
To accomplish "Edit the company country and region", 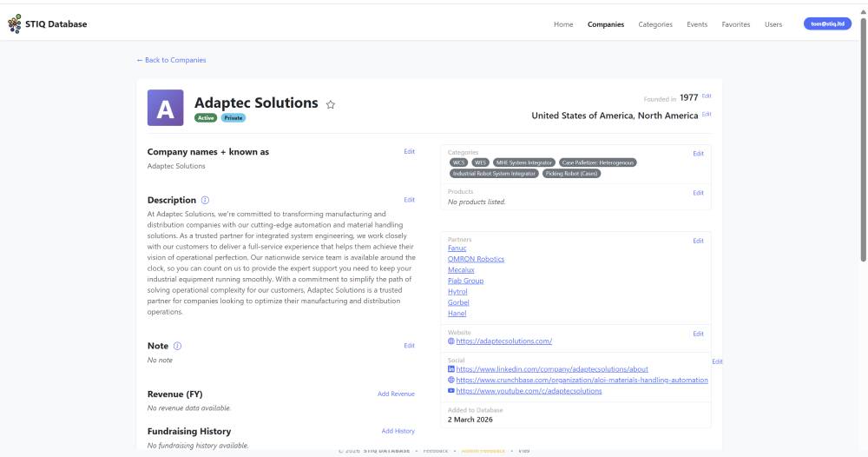I will [707, 114].
